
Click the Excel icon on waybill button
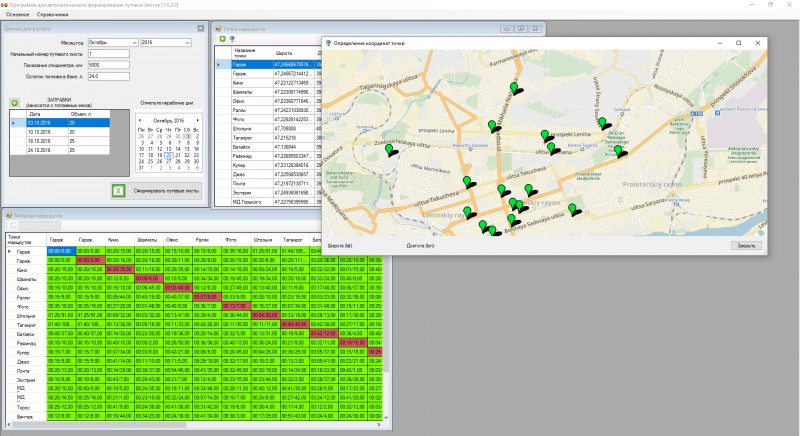pos(118,191)
